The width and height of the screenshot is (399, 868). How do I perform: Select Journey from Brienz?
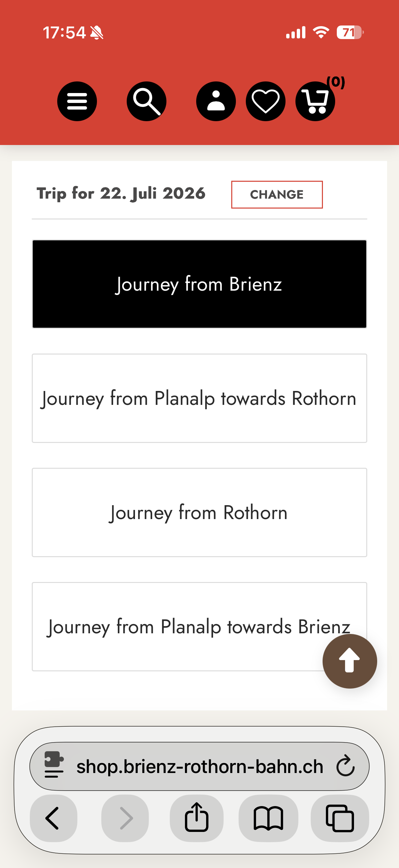(x=199, y=284)
